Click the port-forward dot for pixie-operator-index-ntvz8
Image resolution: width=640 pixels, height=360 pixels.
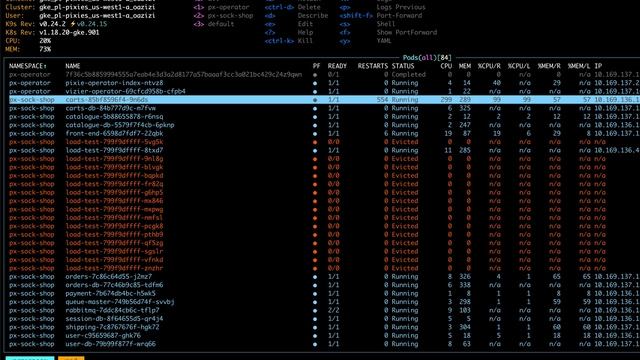coord(315,83)
